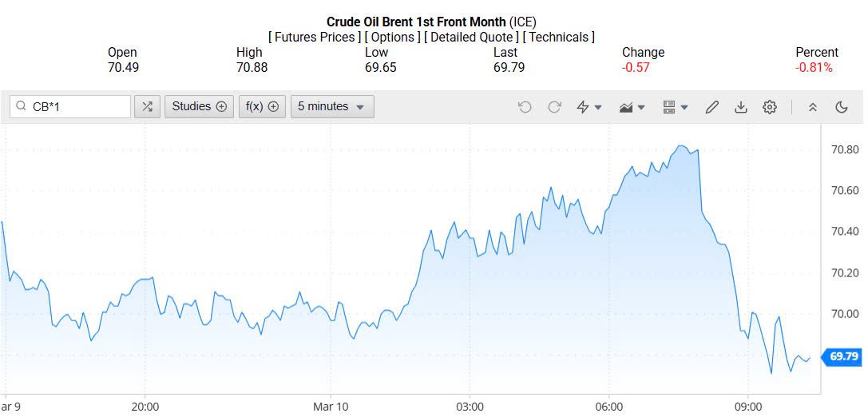Open the chart layout template dropdown
The width and height of the screenshot is (868, 417).
pos(676,107)
